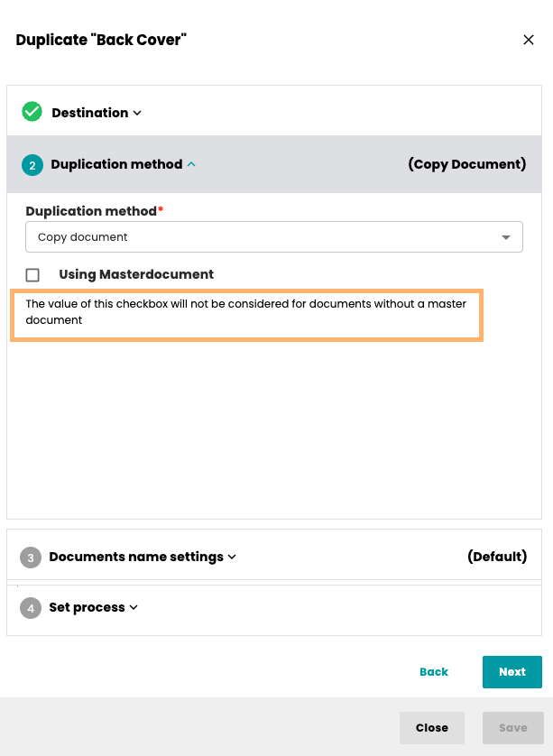Screen dimensions: 553x756
Task: Close the Duplicate dialog with X icon
Action: coord(529,40)
